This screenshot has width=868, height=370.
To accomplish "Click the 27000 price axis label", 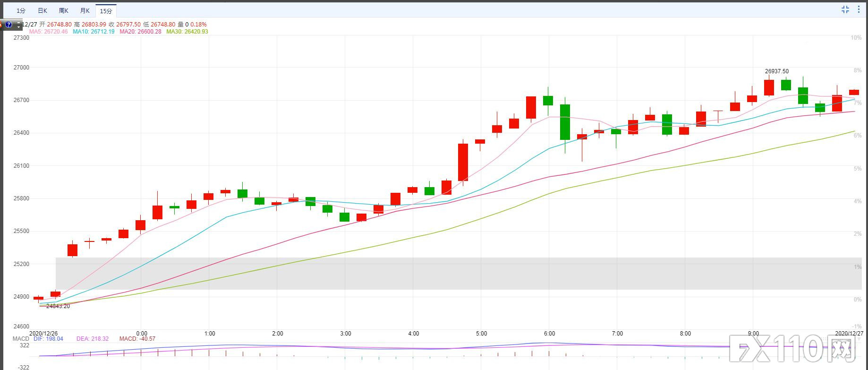I will click(21, 68).
